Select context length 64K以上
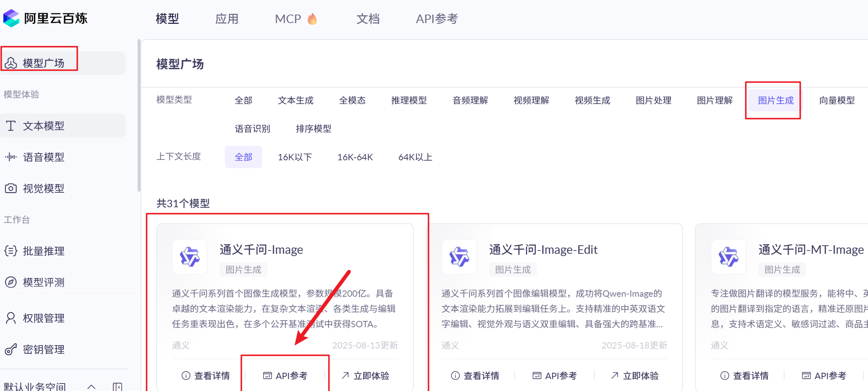868x391 pixels. click(415, 157)
